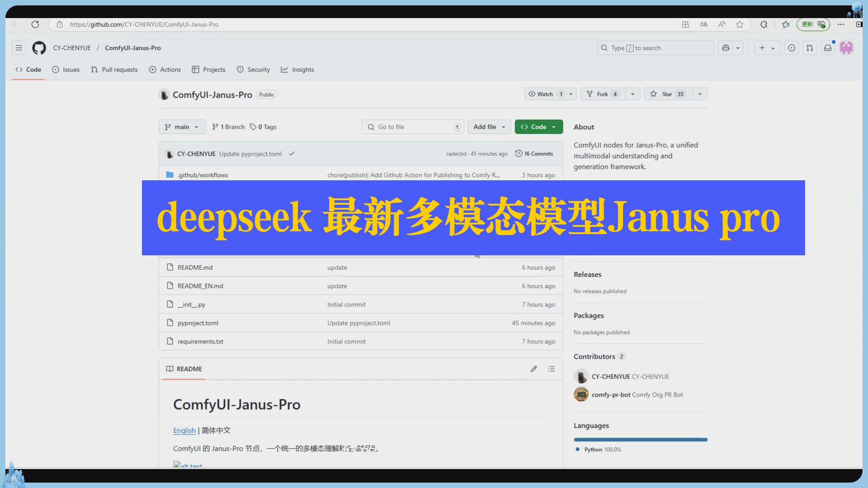The width and height of the screenshot is (868, 488).
Task: Open the Contributors sidebar heading link
Action: 599,357
